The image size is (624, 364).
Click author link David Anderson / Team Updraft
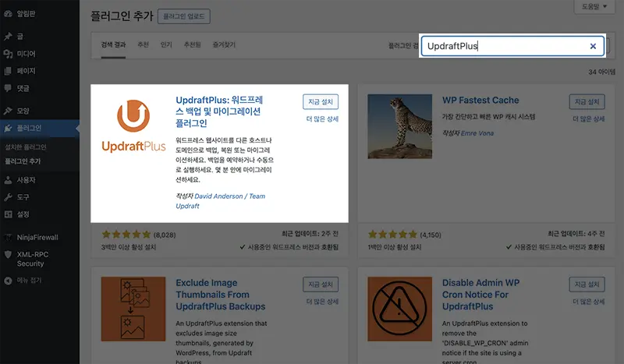(221, 201)
